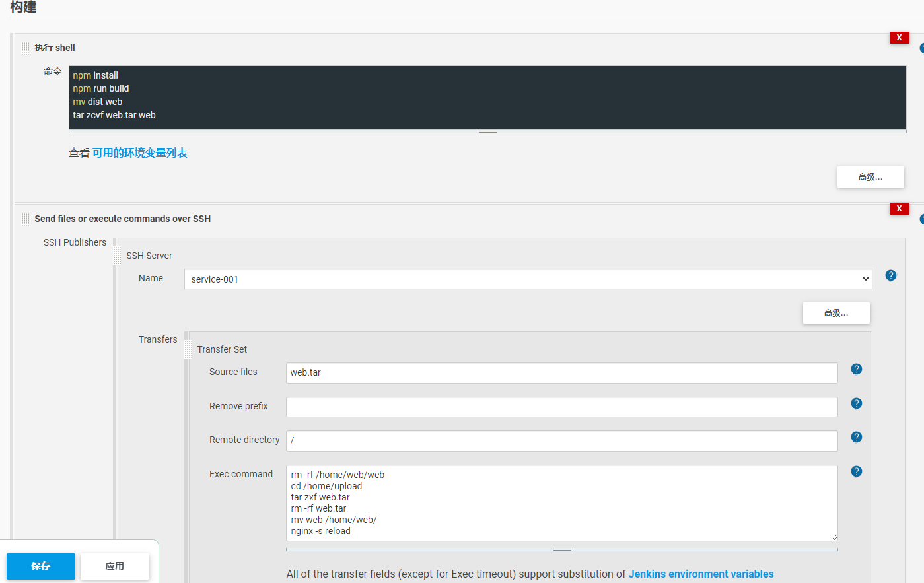924x583 pixels.
Task: Open help for Exec command field
Action: pos(856,471)
